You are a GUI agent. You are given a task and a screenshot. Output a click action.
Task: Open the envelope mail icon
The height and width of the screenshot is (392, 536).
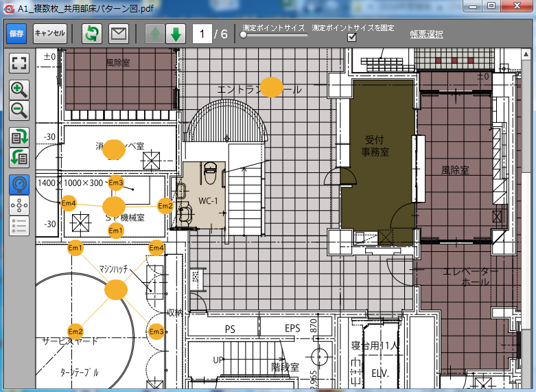(x=119, y=33)
